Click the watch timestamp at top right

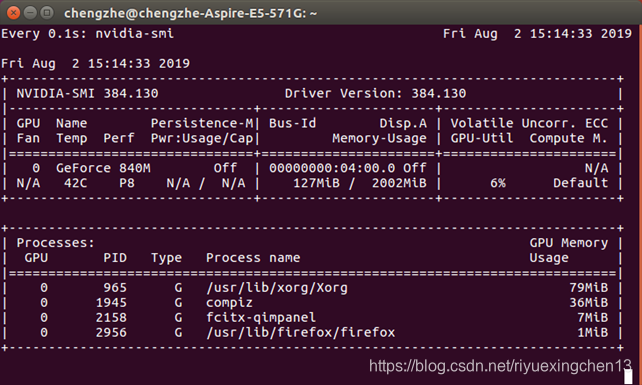(x=538, y=34)
